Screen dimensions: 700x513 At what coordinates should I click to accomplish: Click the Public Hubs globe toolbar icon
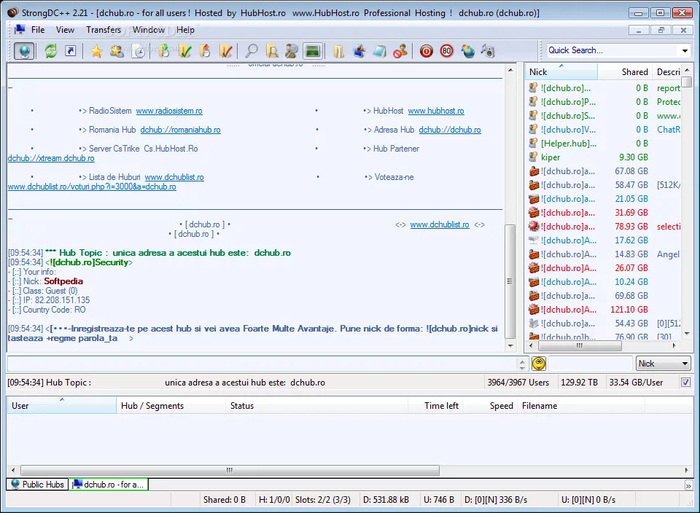coord(25,50)
